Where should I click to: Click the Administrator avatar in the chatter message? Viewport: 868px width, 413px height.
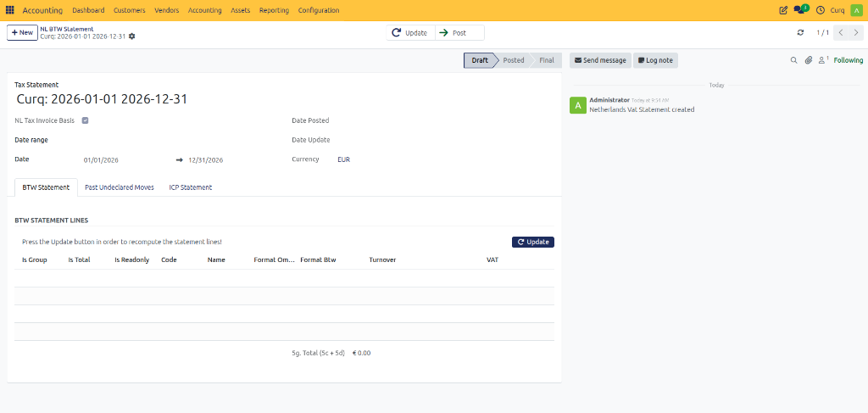578,105
